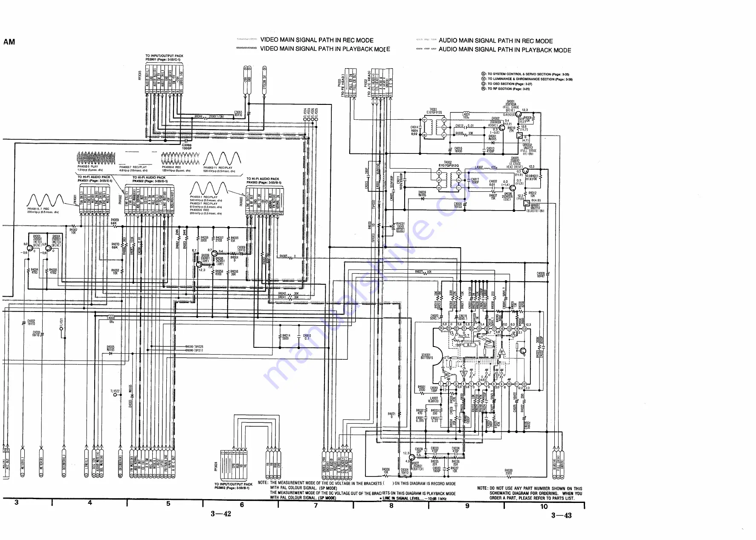Click the 'TO RF SECTION (Page: 3-25)' note
The image size is (756, 540).
(508, 89)
